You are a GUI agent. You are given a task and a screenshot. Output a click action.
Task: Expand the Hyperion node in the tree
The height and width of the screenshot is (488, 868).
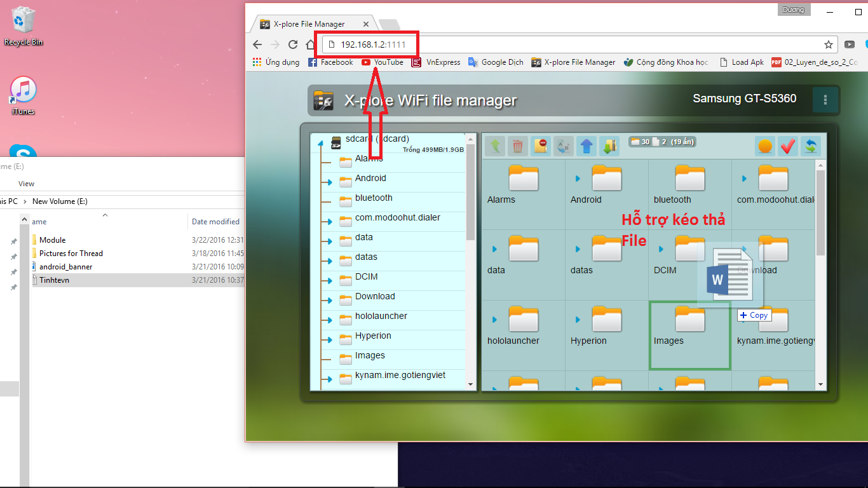coord(329,341)
